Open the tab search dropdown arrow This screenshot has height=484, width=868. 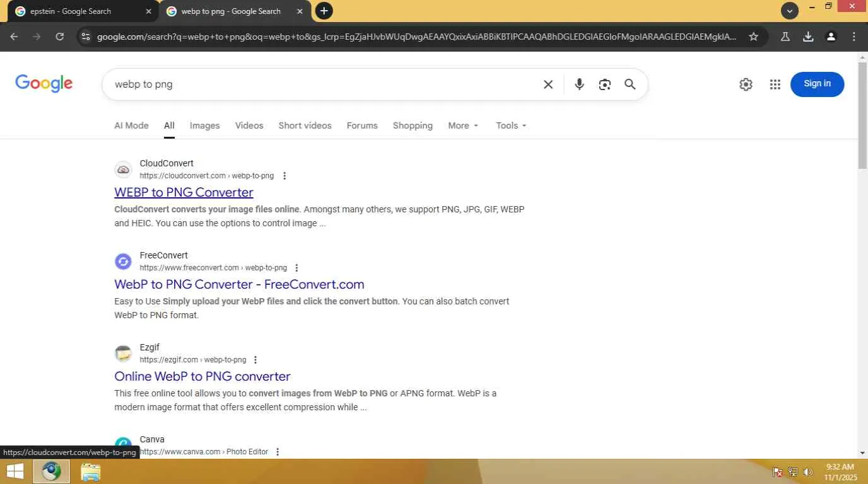pos(790,11)
